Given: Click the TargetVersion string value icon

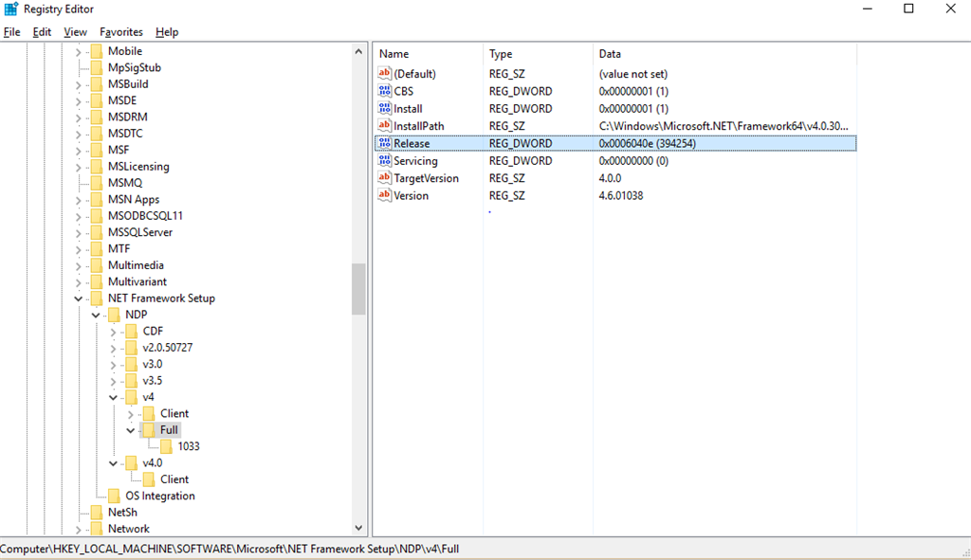Looking at the screenshot, I should [385, 177].
